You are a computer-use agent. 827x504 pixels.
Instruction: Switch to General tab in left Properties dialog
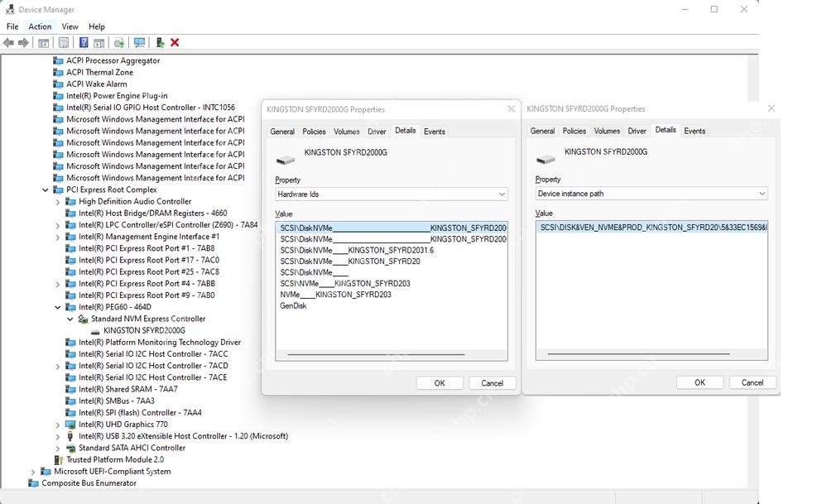click(x=282, y=132)
